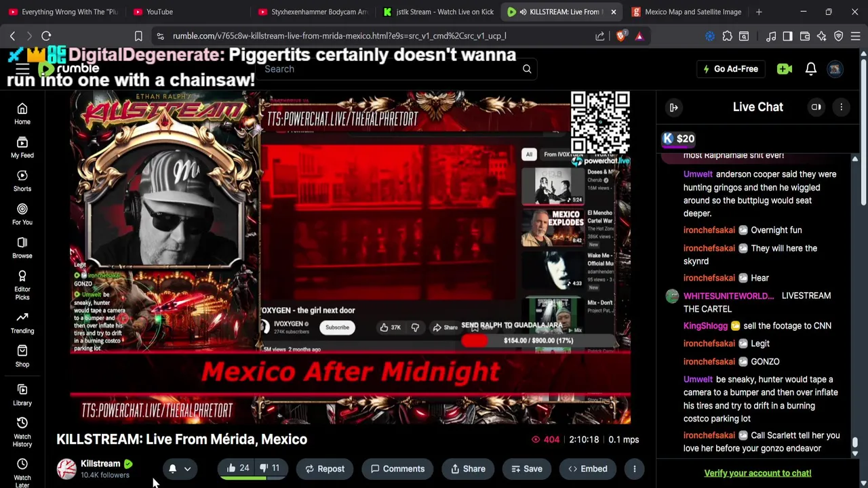Image resolution: width=868 pixels, height=488 pixels.
Task: Click the Live Chat scrollbar thumb
Action: (855, 443)
